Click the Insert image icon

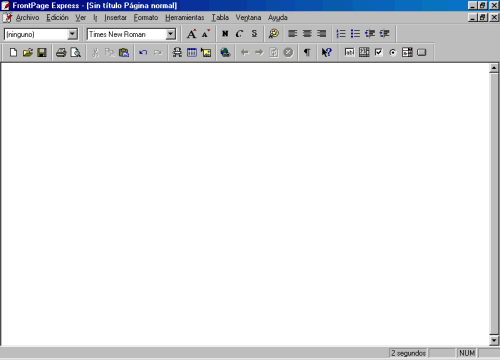pos(206,53)
